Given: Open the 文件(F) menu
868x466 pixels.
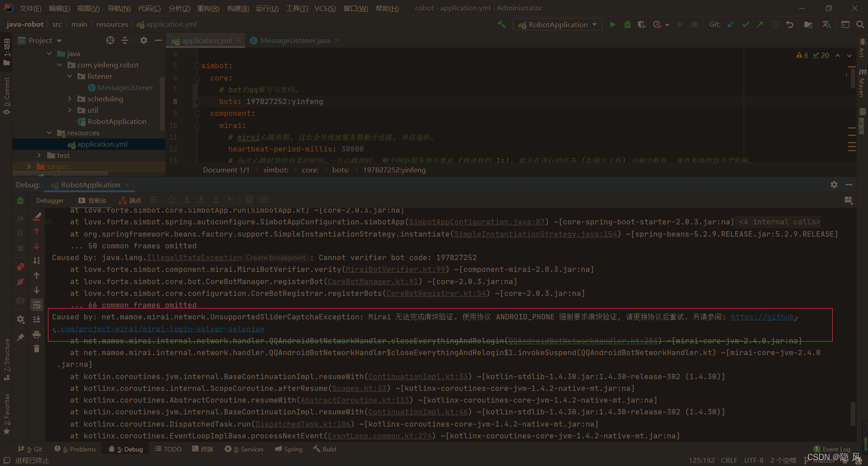Looking at the screenshot, I should (30, 8).
